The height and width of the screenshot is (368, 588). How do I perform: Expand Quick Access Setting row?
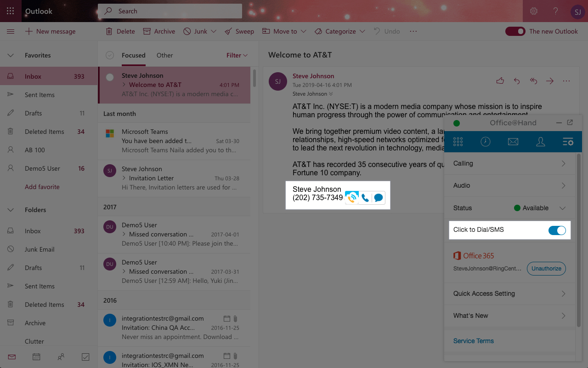tap(510, 293)
